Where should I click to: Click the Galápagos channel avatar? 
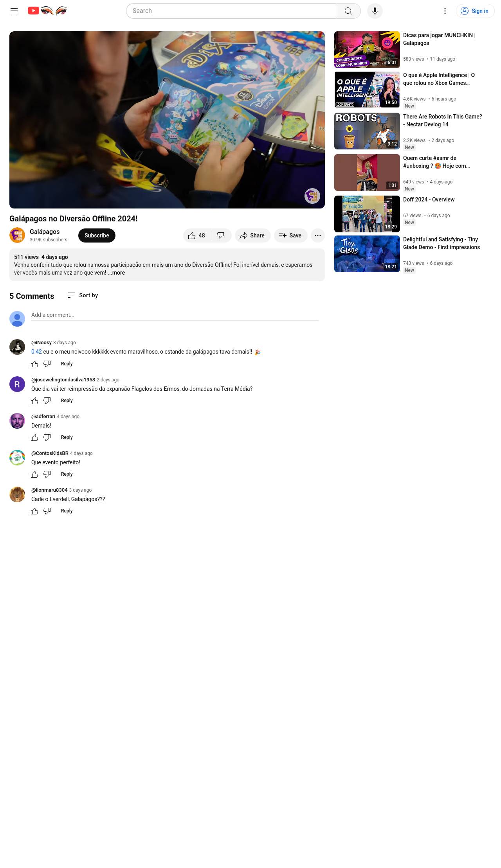[x=17, y=235]
